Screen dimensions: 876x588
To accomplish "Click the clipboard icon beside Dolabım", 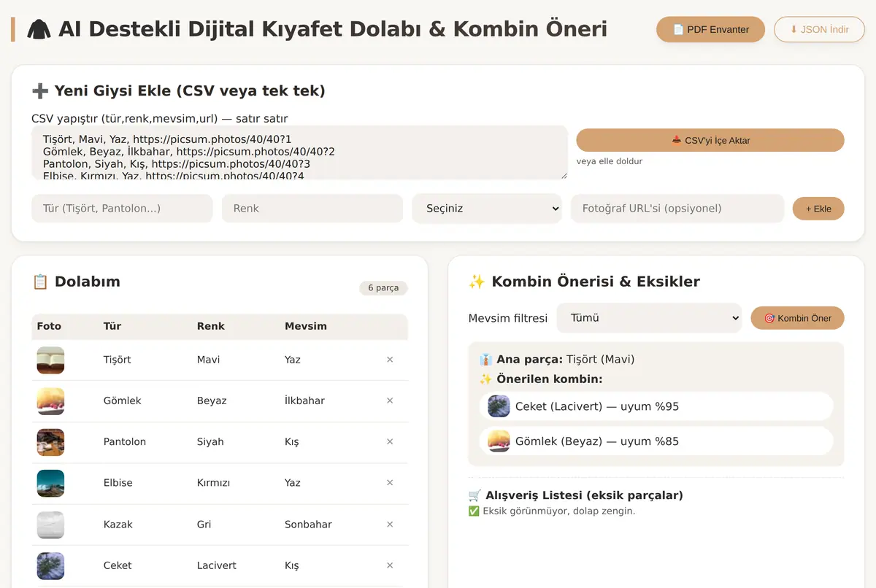I will pyautogui.click(x=39, y=282).
